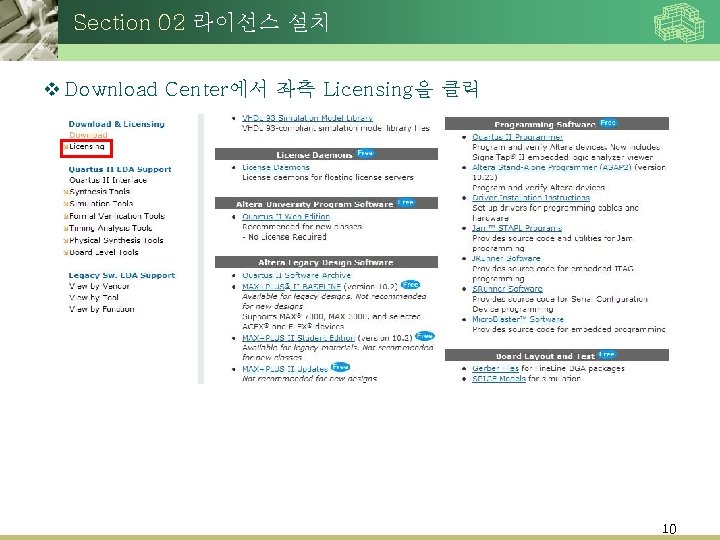Expand Simulation Tools arrow in sidebar
Image resolution: width=720 pixels, height=540 pixels.
66,203
